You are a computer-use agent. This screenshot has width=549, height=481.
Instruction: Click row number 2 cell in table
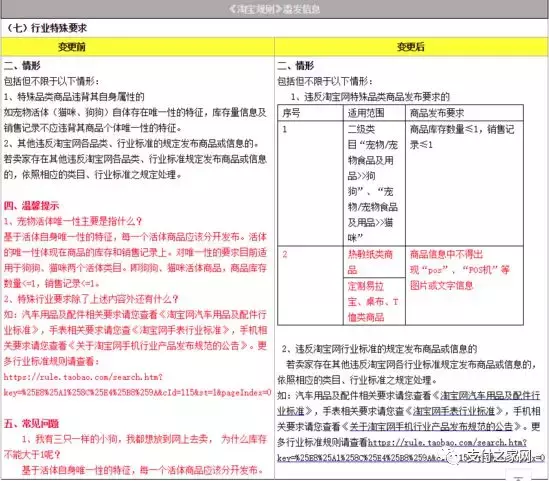(x=310, y=285)
